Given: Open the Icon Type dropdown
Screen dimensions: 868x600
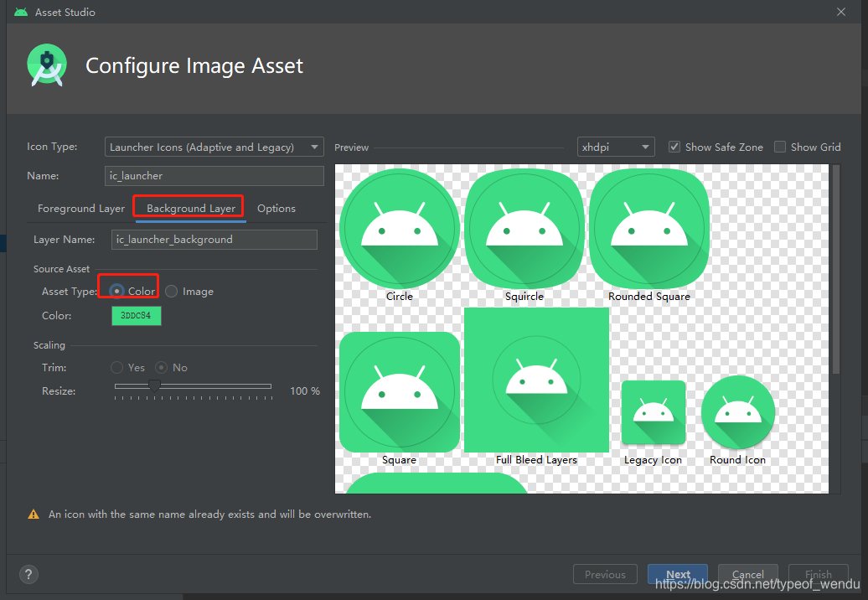Looking at the screenshot, I should (x=214, y=147).
